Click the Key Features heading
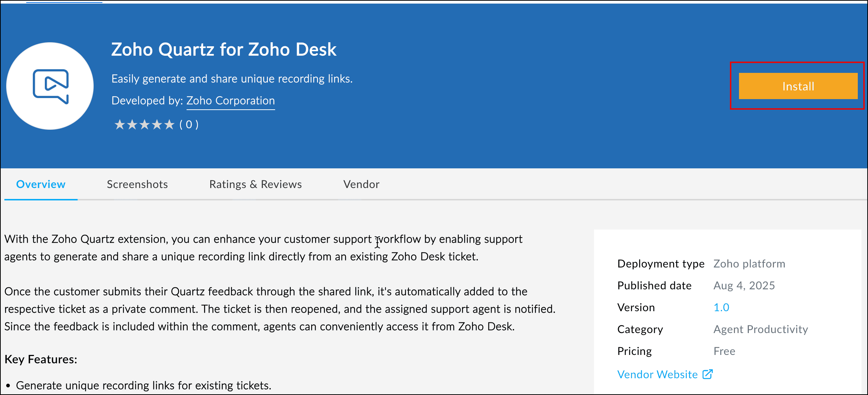Image resolution: width=868 pixels, height=395 pixels. (41, 359)
